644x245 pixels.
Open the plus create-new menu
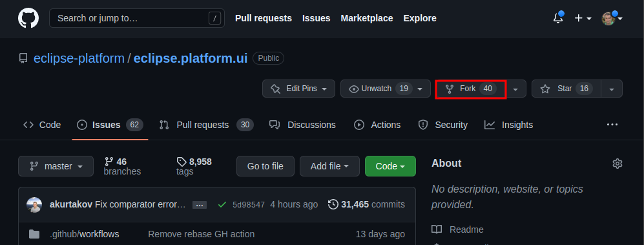583,18
